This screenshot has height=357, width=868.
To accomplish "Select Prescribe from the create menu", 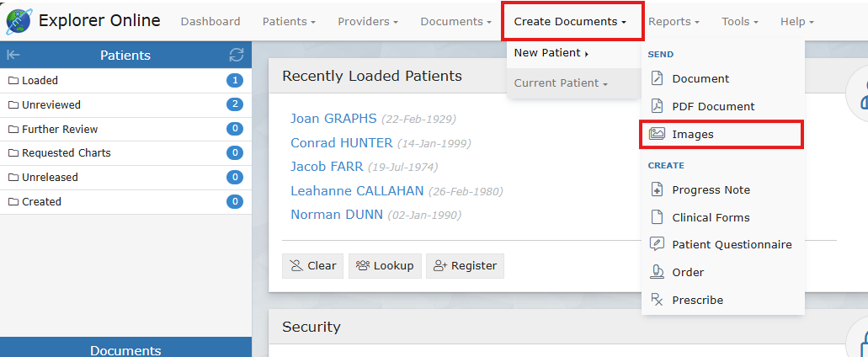I will (697, 301).
